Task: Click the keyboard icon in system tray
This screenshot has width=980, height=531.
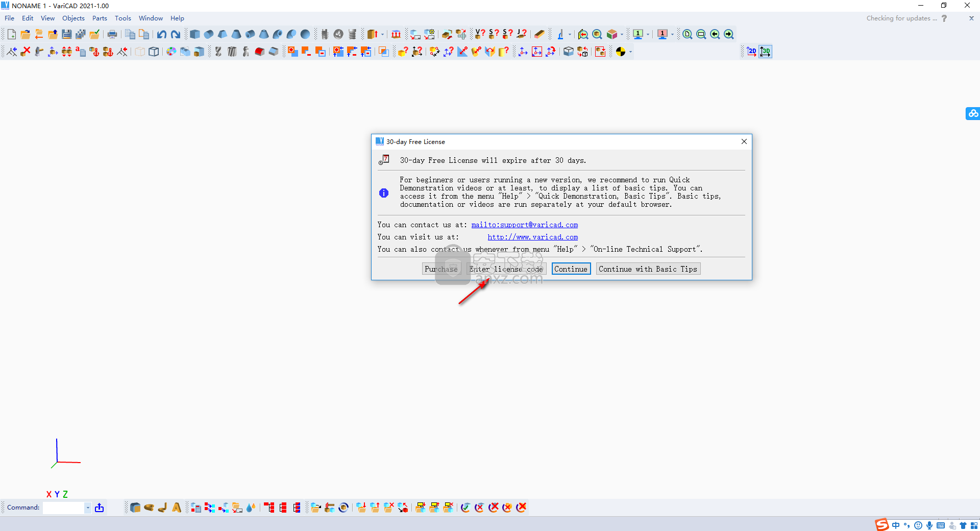Action: click(941, 525)
